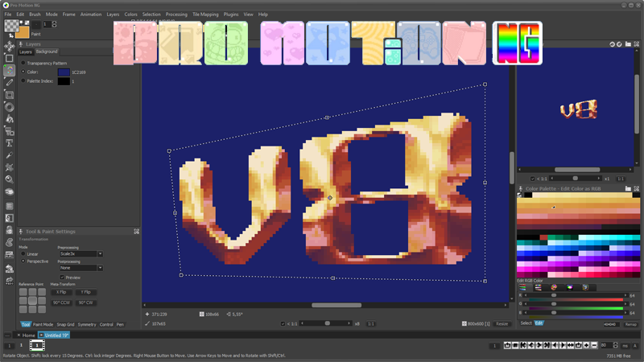The width and height of the screenshot is (644, 362).
Task: Enable the Preview checkbox
Action: [x=62, y=278]
